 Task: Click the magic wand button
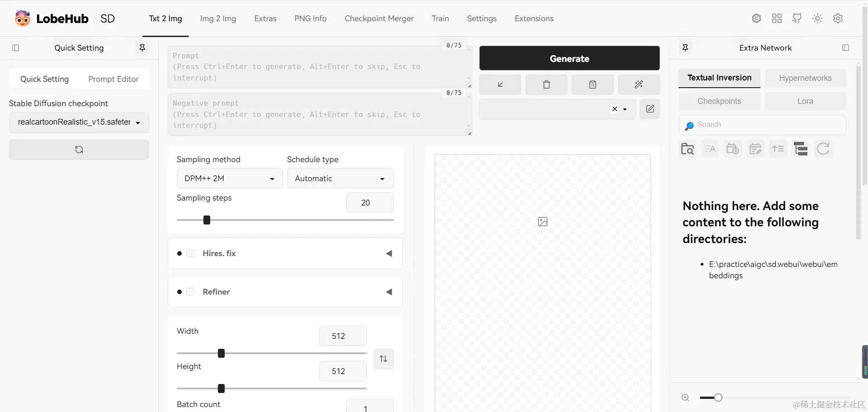point(639,84)
